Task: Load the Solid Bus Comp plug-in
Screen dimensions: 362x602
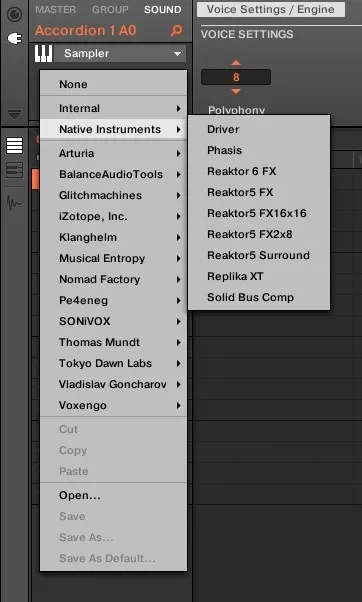Action: [259, 297]
